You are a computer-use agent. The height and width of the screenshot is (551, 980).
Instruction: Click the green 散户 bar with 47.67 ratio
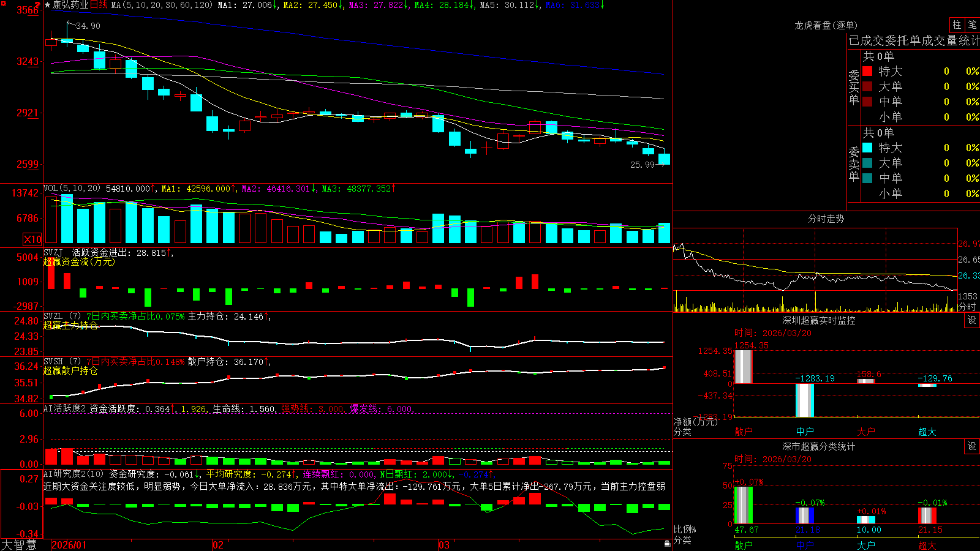click(743, 505)
